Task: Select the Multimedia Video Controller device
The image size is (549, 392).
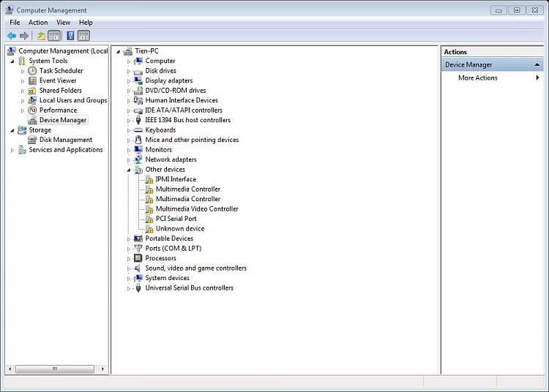Action: click(197, 208)
